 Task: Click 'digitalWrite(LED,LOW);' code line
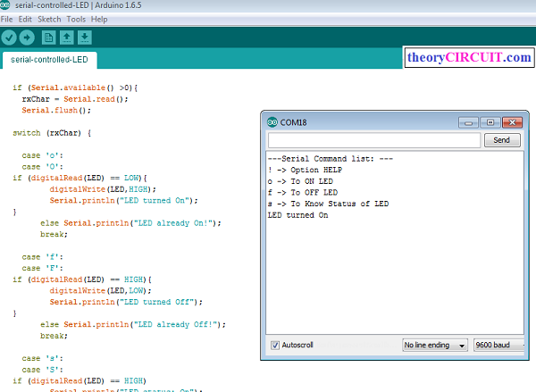pyautogui.click(x=100, y=291)
